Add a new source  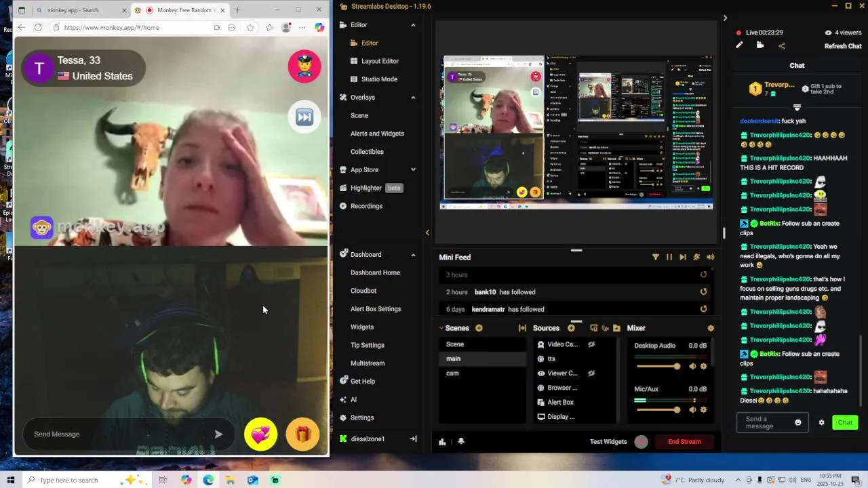571,328
